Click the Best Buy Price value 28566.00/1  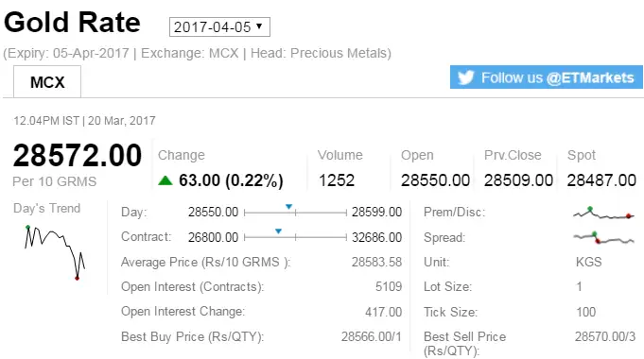coord(372,337)
